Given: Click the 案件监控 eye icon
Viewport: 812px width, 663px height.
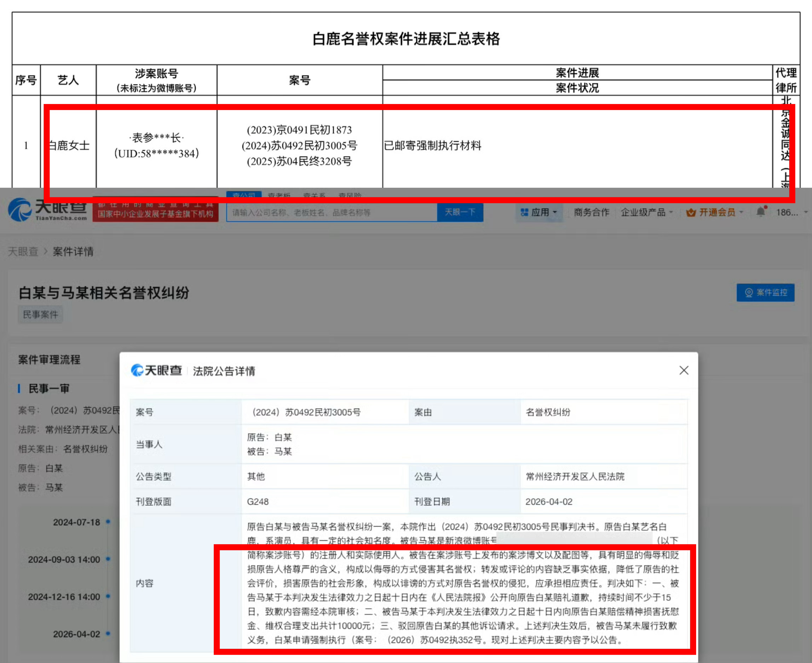Looking at the screenshot, I should [749, 292].
